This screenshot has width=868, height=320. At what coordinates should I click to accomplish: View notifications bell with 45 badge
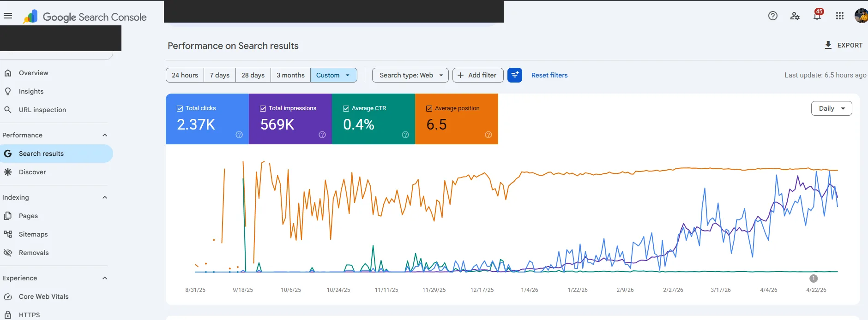[818, 15]
